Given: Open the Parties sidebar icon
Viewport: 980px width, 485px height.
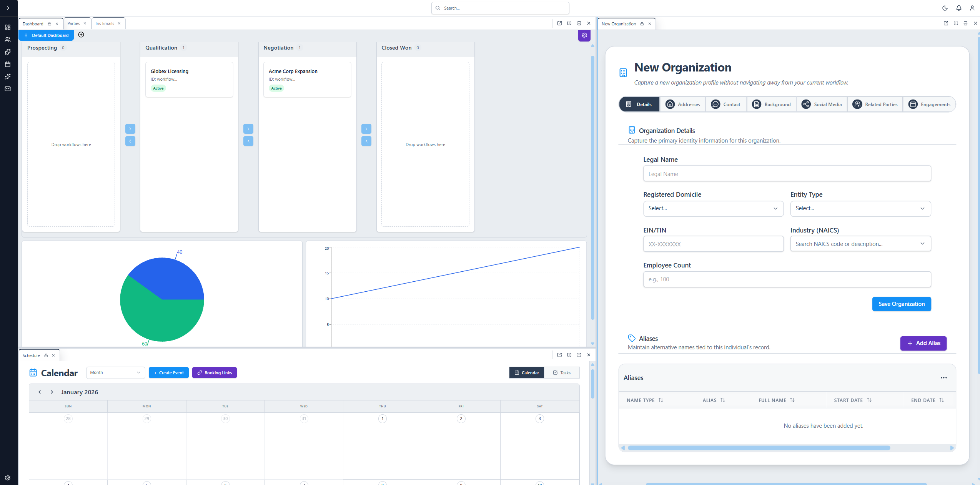Looking at the screenshot, I should tap(8, 40).
